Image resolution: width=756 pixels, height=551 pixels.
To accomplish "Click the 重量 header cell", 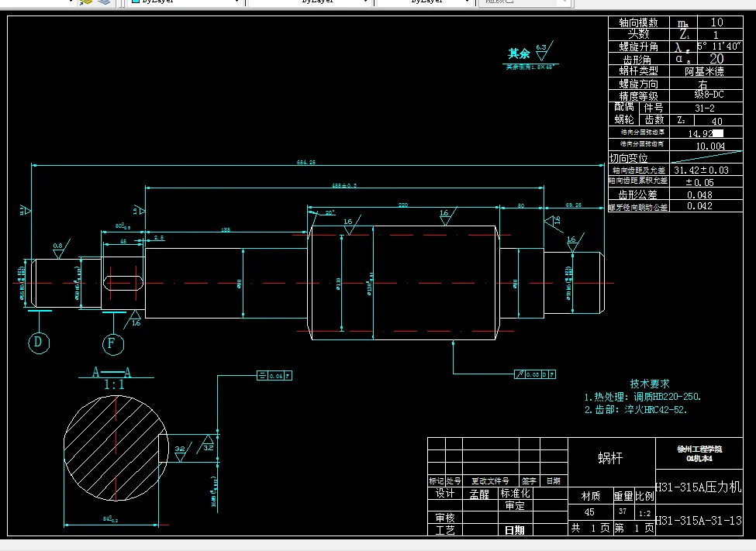I will tap(623, 496).
